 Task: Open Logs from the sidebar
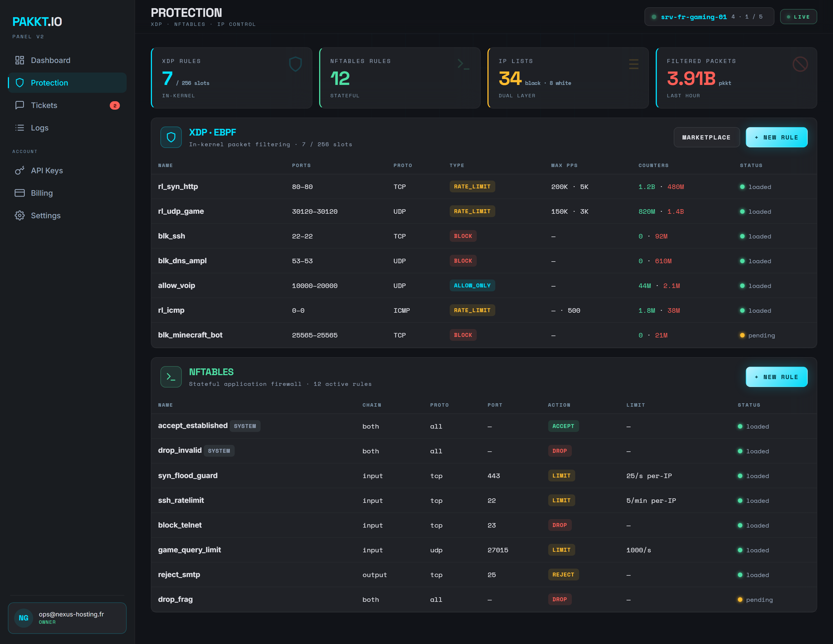click(x=67, y=128)
